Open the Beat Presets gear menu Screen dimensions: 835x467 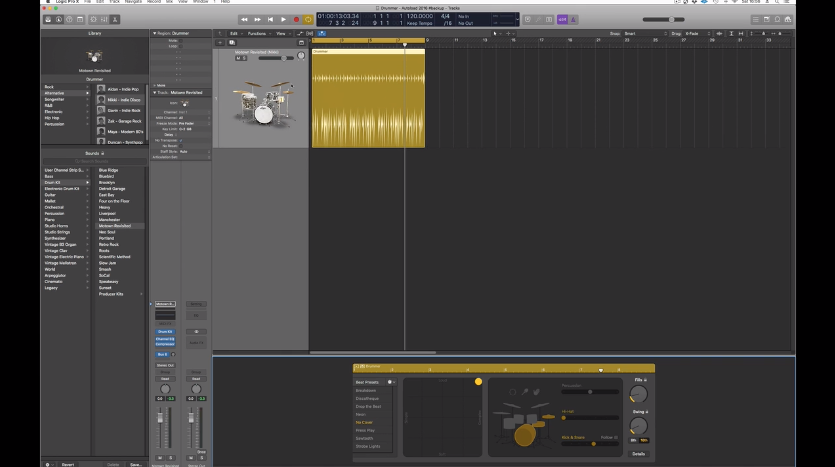coord(391,382)
